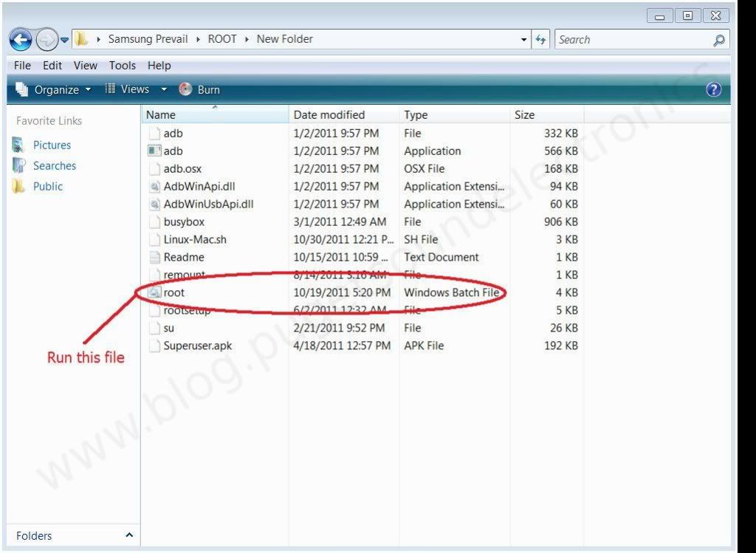
Task: Open the Help menu
Action: [x=159, y=66]
